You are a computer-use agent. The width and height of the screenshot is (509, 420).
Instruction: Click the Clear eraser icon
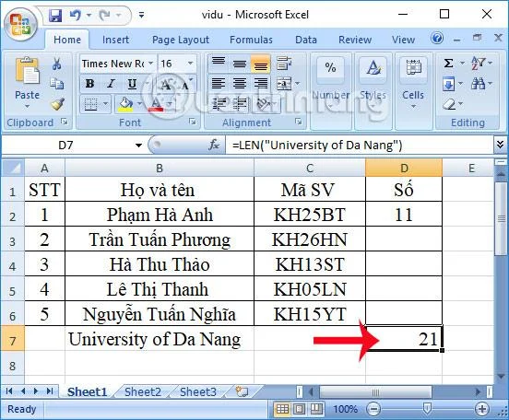(449, 104)
